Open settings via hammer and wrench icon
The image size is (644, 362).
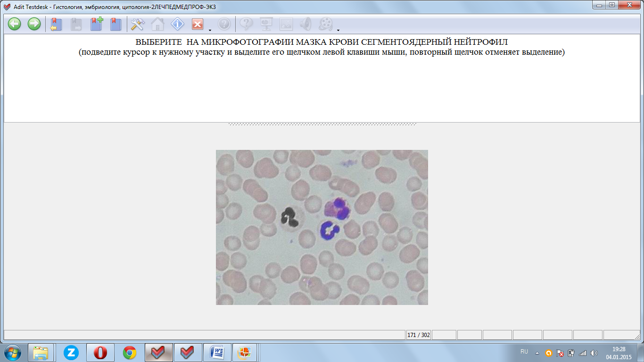137,24
